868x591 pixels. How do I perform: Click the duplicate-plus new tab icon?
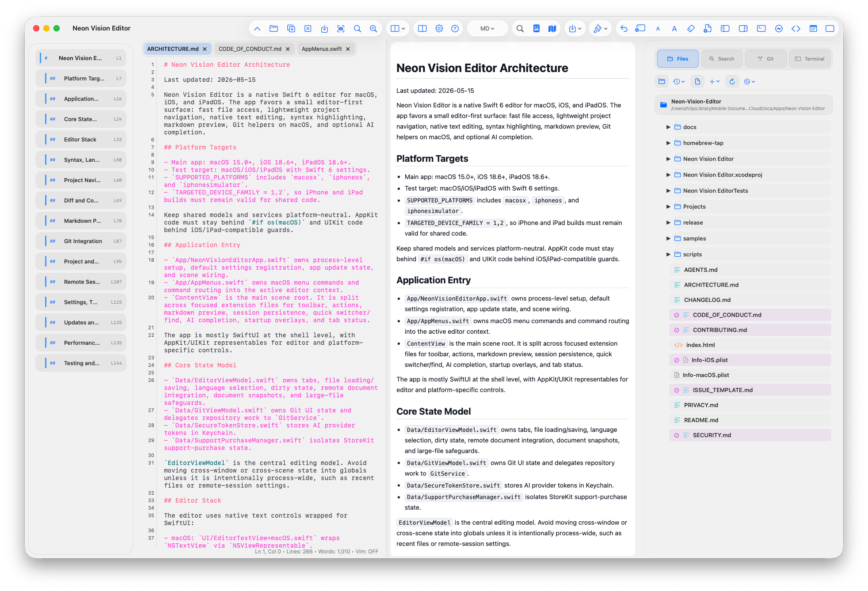click(x=291, y=29)
